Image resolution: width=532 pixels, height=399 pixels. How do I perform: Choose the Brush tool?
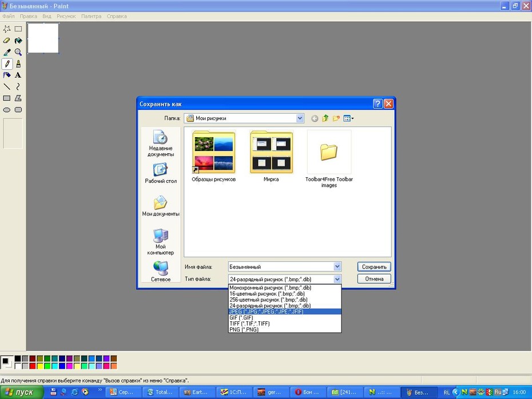[x=18, y=63]
